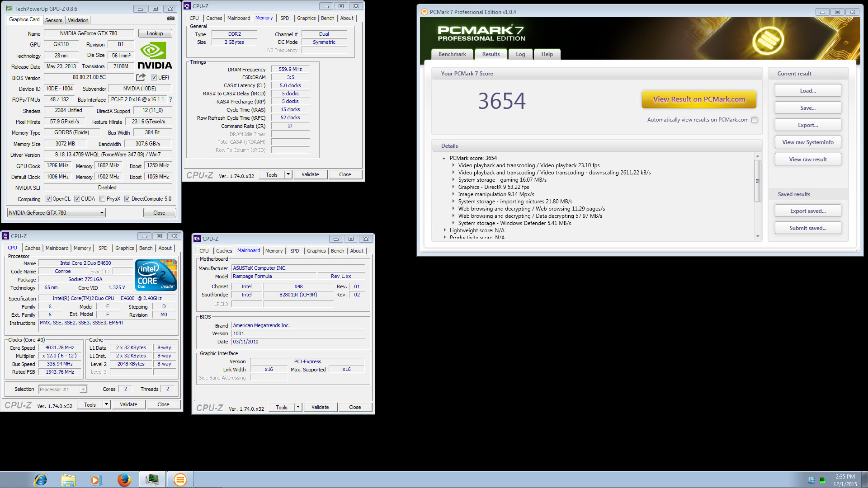The image size is (868, 488).
Task: Toggle UEFI checkbox in GPU-Z
Action: pos(154,78)
